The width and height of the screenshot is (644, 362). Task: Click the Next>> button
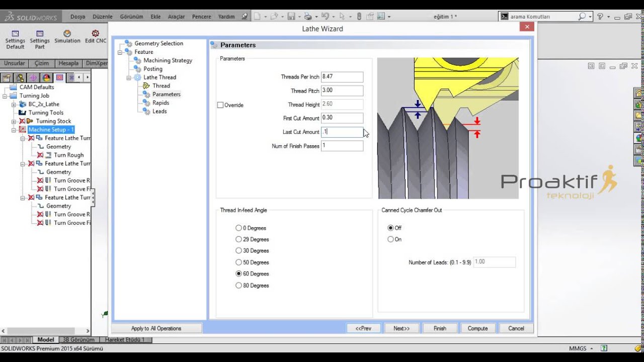click(401, 328)
